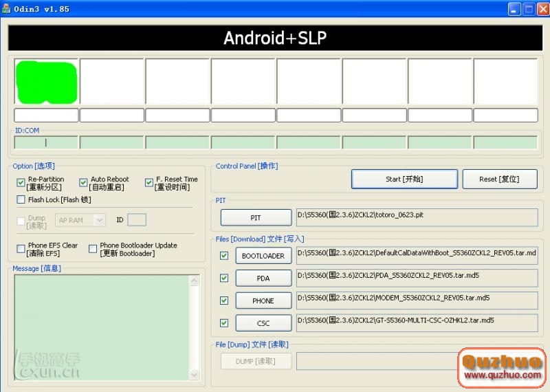The image size is (550, 392).
Task: Open the BOOTLOADER file selector
Action: (x=263, y=256)
